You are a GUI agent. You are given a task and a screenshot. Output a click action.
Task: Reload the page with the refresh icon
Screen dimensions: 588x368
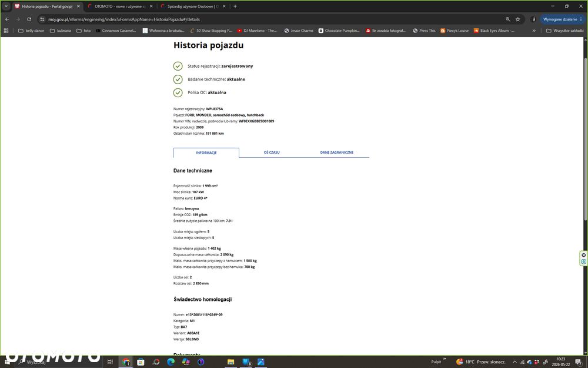[x=29, y=19]
